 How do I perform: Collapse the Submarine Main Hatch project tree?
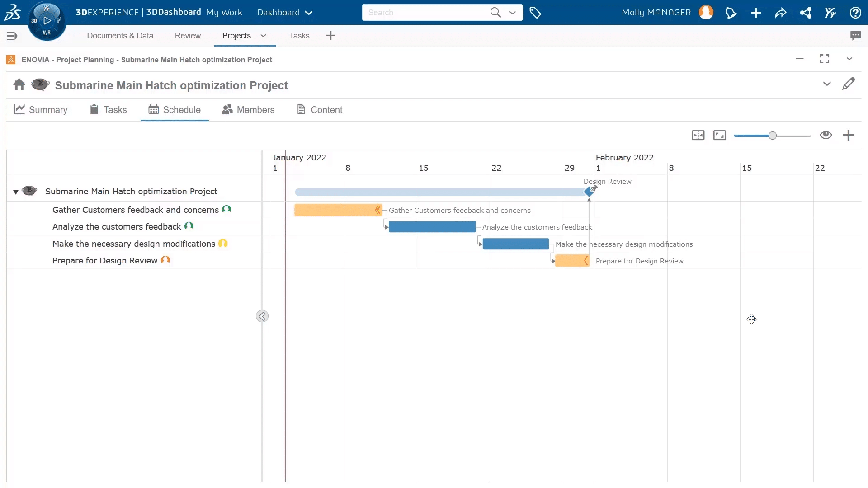[16, 192]
